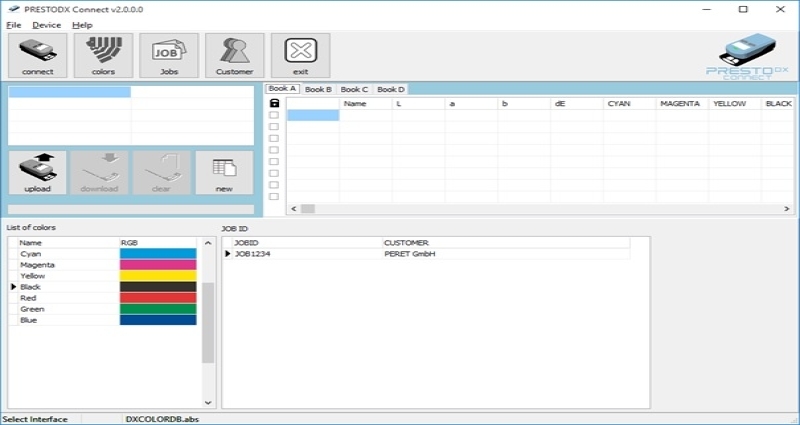Click the upload to device button
Screen dimensions: 800x425
point(38,172)
